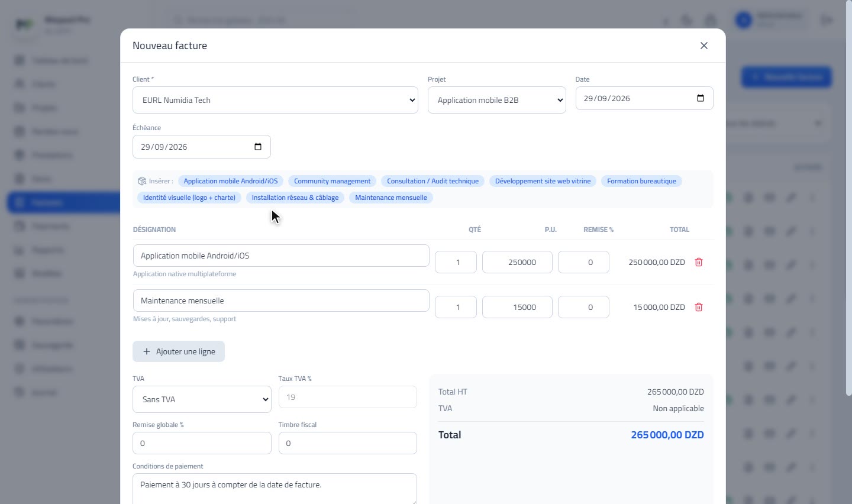Click the Remise globale % field
The height and width of the screenshot is (504, 852).
click(x=202, y=443)
